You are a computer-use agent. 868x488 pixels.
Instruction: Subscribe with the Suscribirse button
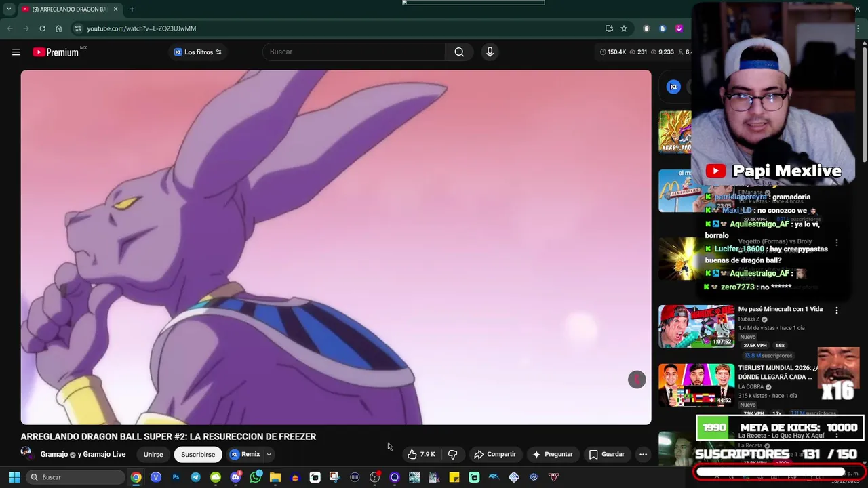[198, 455]
